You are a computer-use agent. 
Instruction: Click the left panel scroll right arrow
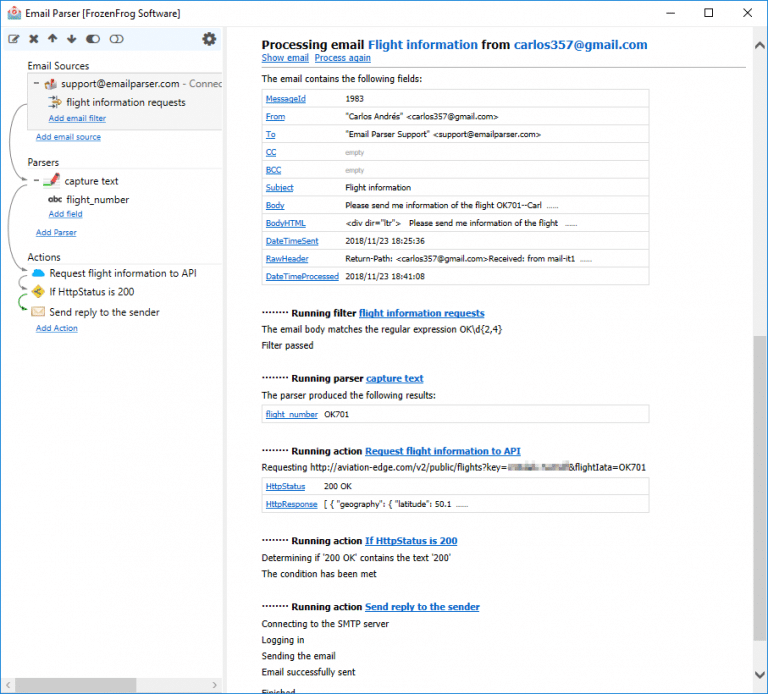pyautogui.click(x=215, y=685)
